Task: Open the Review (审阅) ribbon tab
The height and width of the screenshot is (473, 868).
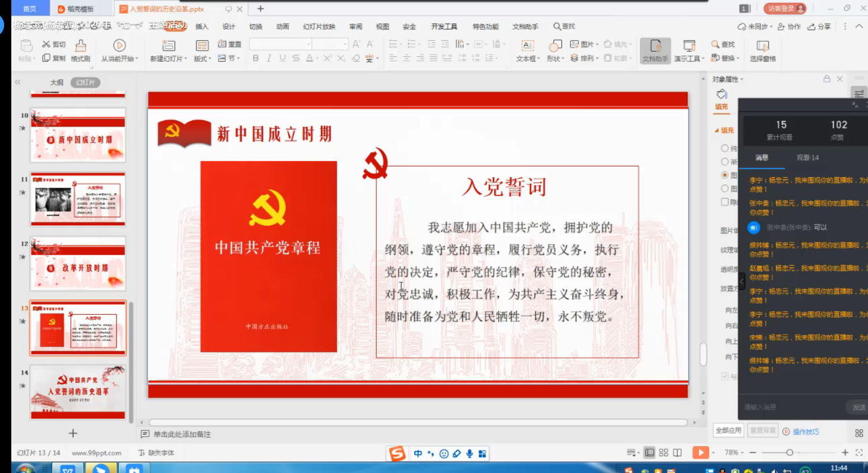Action: (x=355, y=27)
